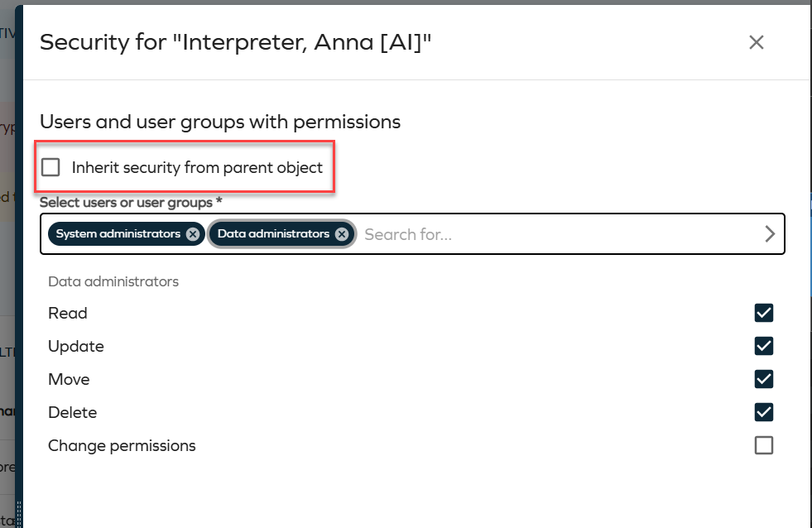Close the "Security for Interpreter, Anna" dialog
The height and width of the screenshot is (528, 812).
click(x=756, y=42)
